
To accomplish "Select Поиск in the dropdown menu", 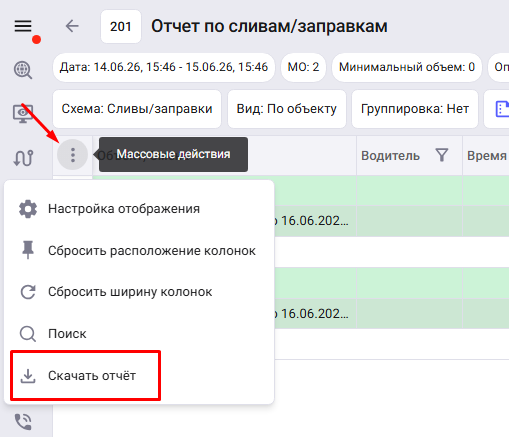I will (x=139, y=334).
